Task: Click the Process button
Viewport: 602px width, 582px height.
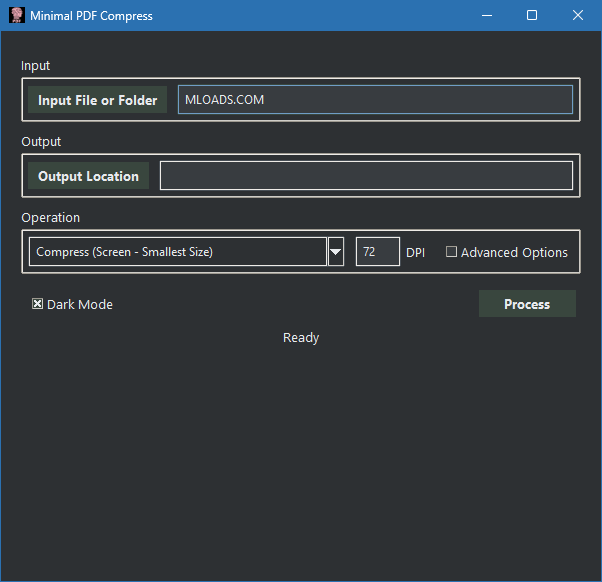Action: click(x=527, y=304)
